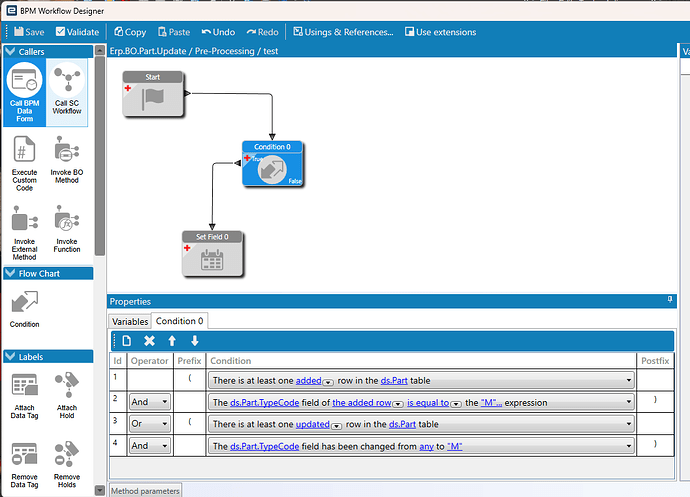The image size is (690, 497).
Task: Click the palette scrollbar down arrow
Action: point(100,490)
